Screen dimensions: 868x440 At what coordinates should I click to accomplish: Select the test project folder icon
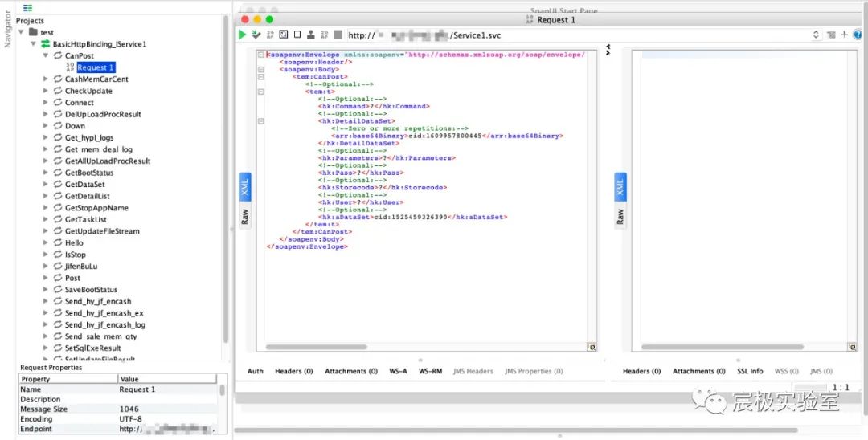coord(33,32)
